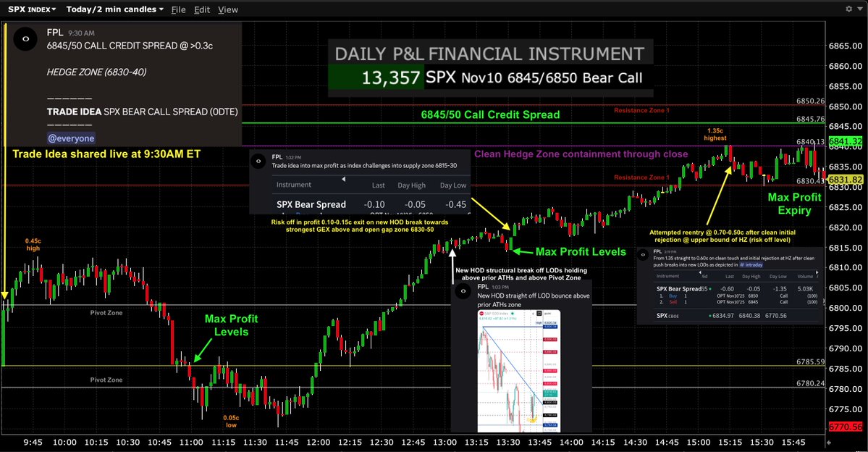Click the green status dot beside SPX CBOE

[x=709, y=316]
